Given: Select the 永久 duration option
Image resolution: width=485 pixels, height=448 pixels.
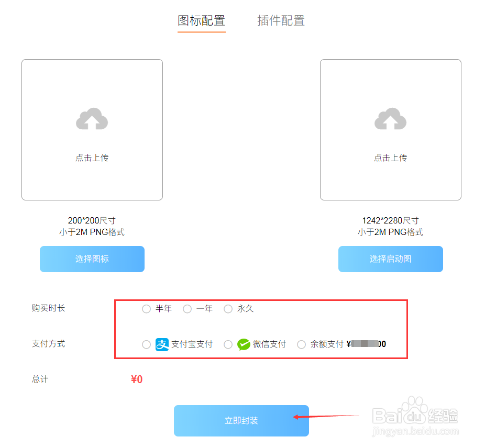Looking at the screenshot, I should pyautogui.click(x=228, y=309).
